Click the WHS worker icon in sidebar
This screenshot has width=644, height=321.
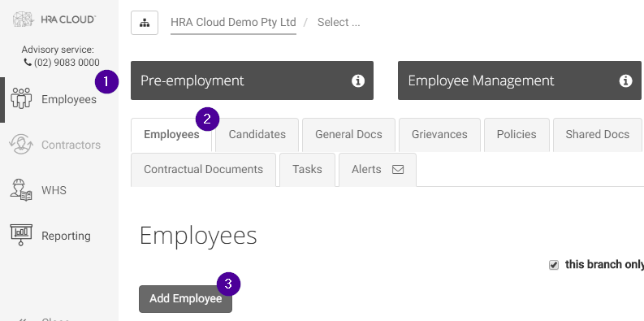tap(21, 190)
